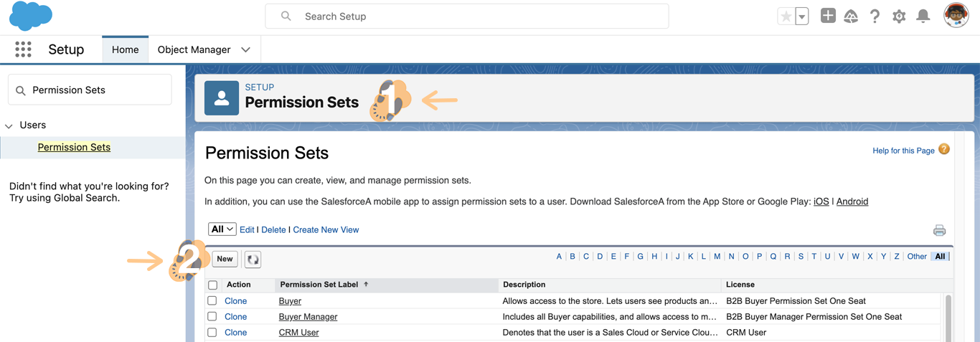Open the Setup gear menu

tap(899, 16)
